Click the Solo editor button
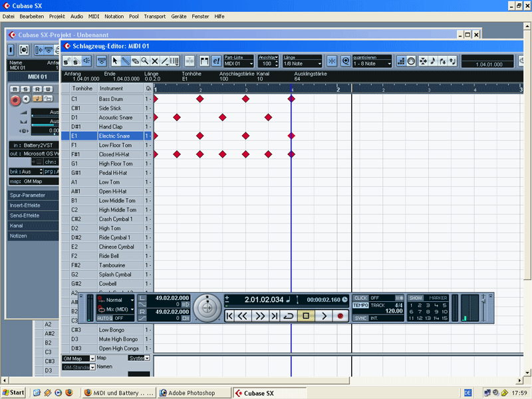Image resolution: width=532 pixels, height=399 pixels. (67, 61)
